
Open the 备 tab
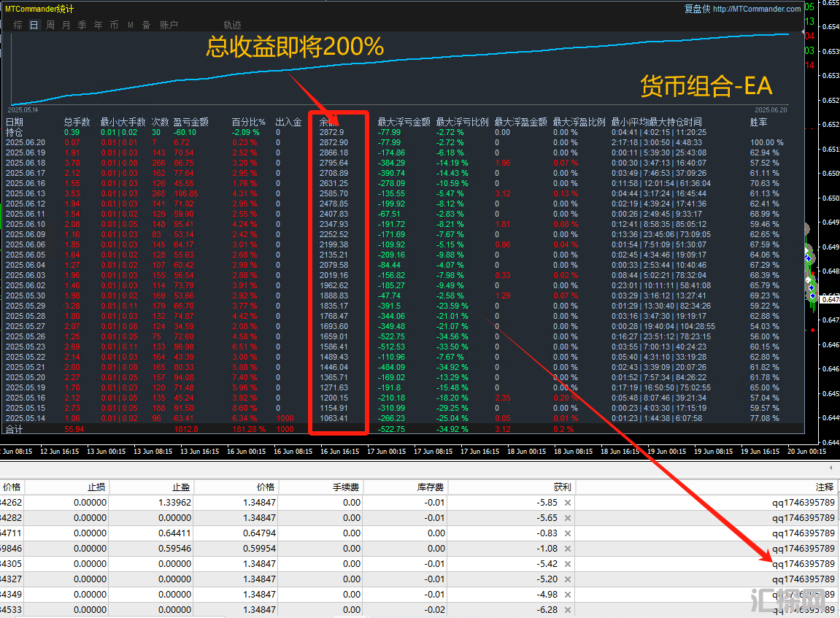pos(146,25)
